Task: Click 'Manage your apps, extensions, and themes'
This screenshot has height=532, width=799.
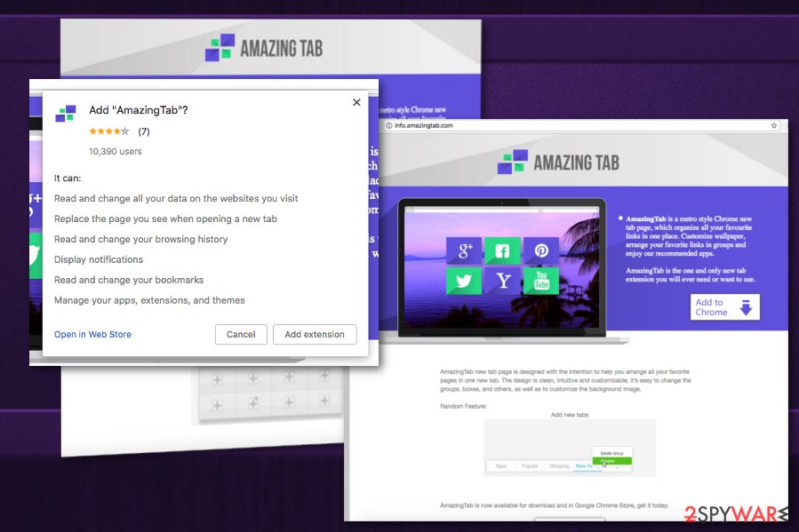Action: tap(150, 300)
